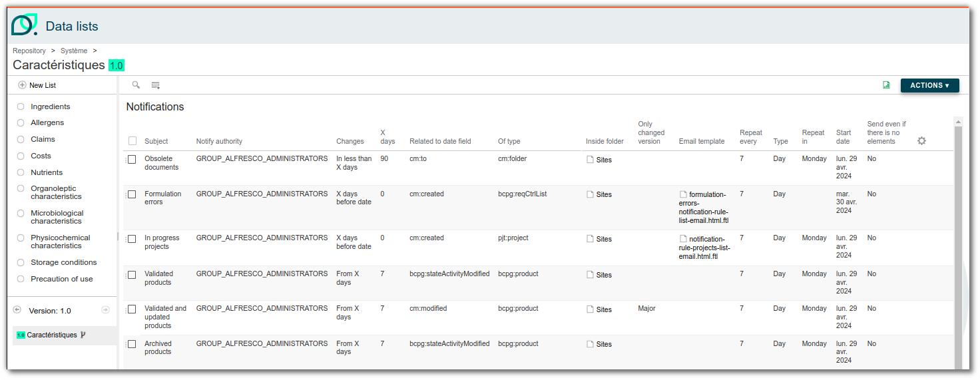This screenshot has width=980, height=380.
Task: Open the ACTIONS dropdown
Action: coord(929,85)
